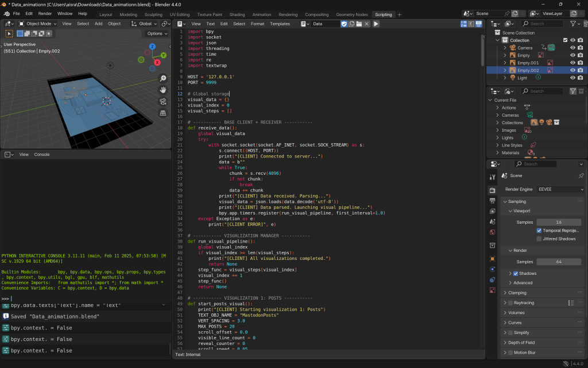Adjust the Viewport Samples field showing 16

[x=559, y=223]
